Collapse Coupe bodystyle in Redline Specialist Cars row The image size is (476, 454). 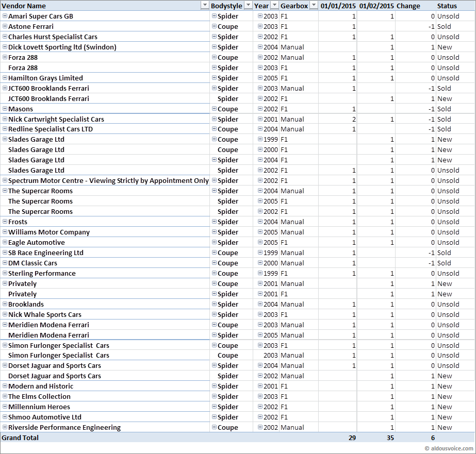tap(214, 129)
